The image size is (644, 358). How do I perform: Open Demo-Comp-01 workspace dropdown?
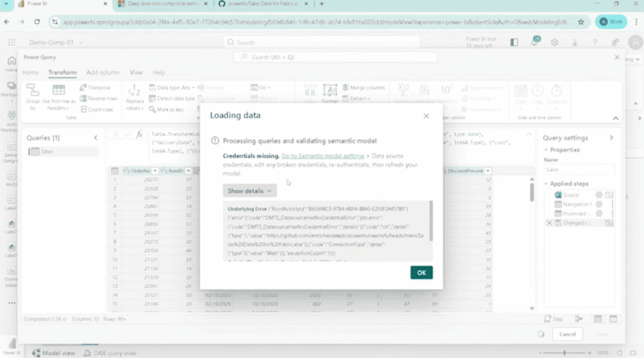click(56, 42)
